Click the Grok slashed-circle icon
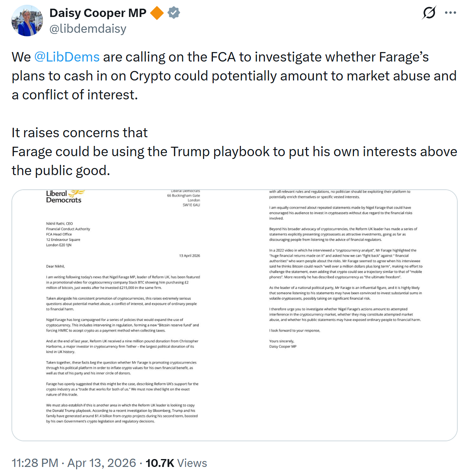468x476 pixels. tap(429, 13)
